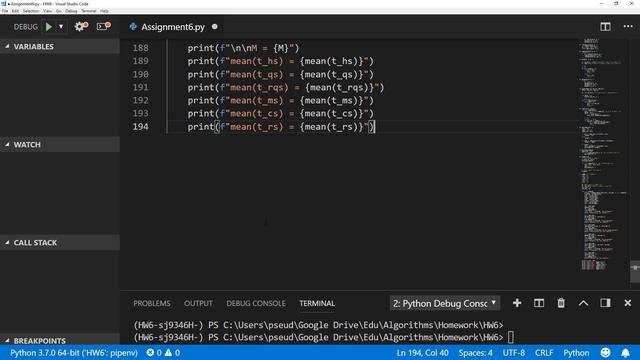This screenshot has height=360, width=640.
Task: Click line number 191 in the gutter
Action: click(140, 87)
